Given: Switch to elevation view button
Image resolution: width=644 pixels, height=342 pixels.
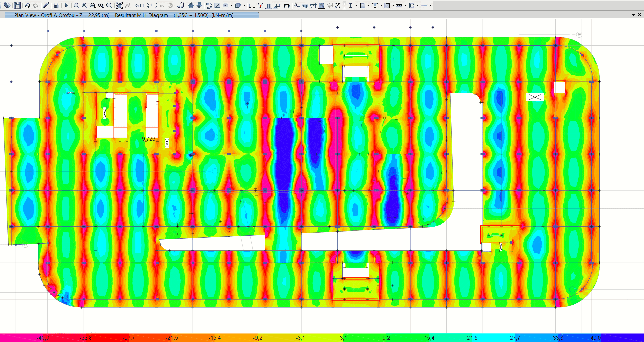Looking at the screenshot, I should 154,5.
